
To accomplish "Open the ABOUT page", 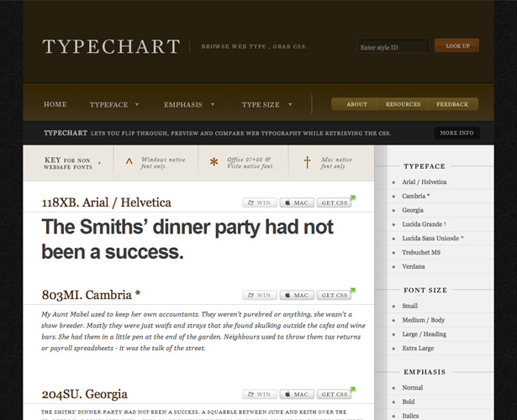I will (x=356, y=104).
